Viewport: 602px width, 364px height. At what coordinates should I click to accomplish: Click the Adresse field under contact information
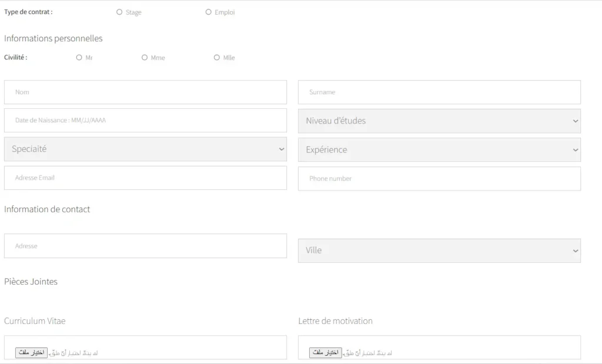(x=145, y=246)
